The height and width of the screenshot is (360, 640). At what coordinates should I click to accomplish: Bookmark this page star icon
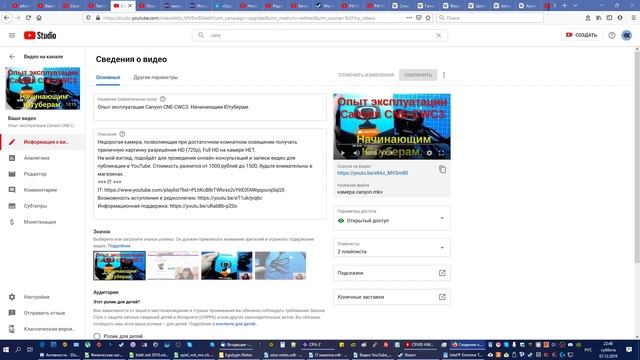coord(428,18)
